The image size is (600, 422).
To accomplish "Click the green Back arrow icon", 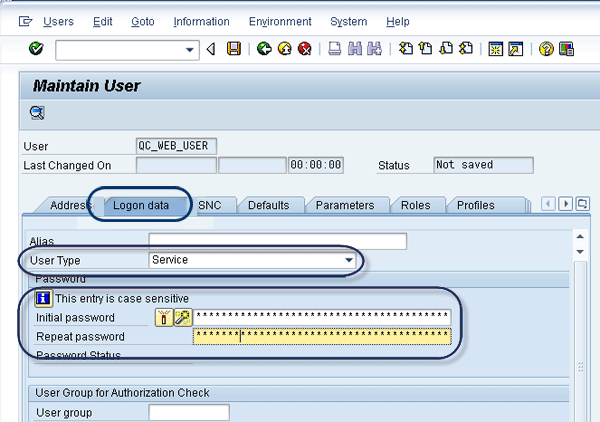I will coord(263,48).
